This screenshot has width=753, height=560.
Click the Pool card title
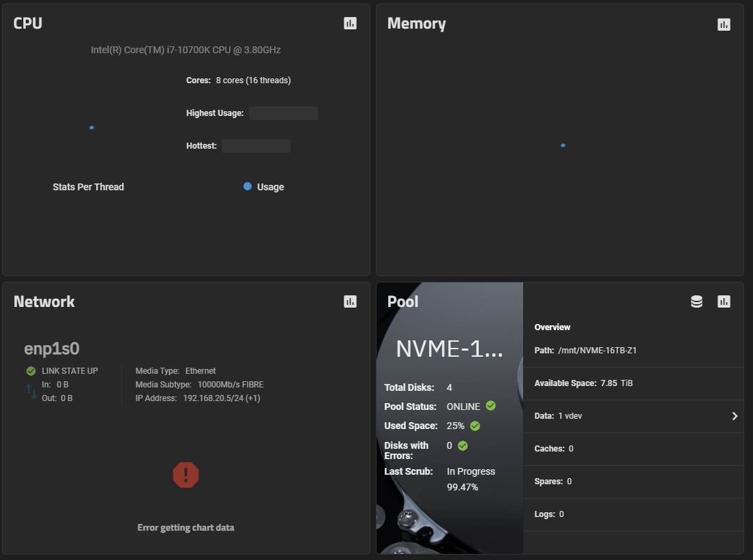click(x=403, y=301)
